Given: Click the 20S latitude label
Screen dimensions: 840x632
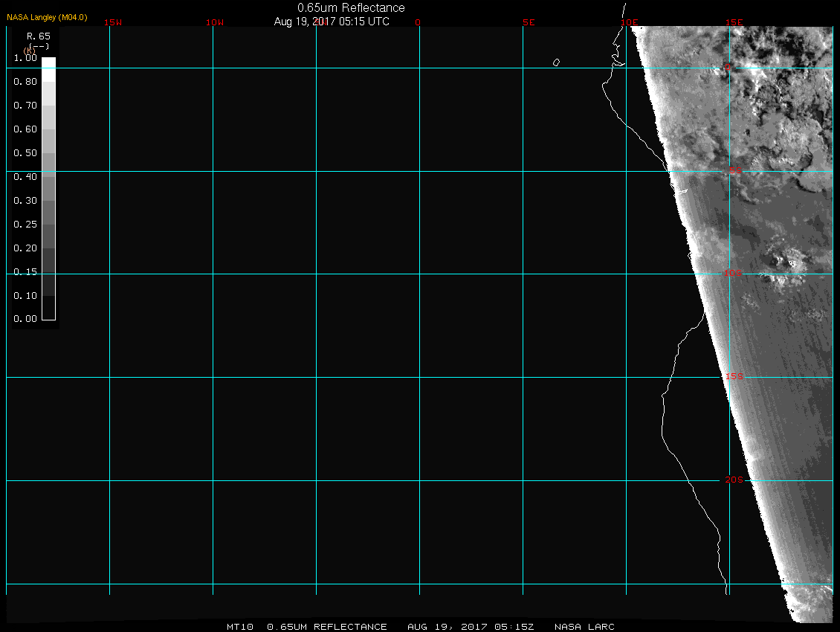Looking at the screenshot, I should [734, 480].
